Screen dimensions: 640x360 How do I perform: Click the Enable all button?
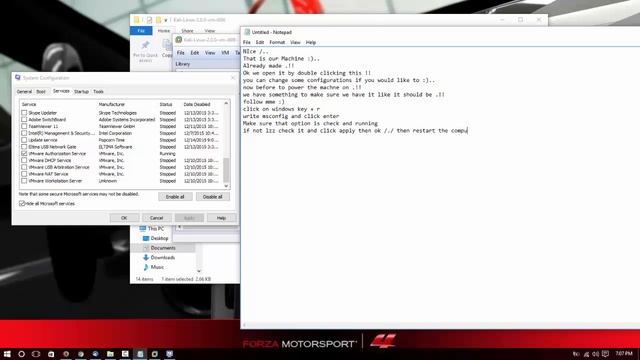click(175, 197)
